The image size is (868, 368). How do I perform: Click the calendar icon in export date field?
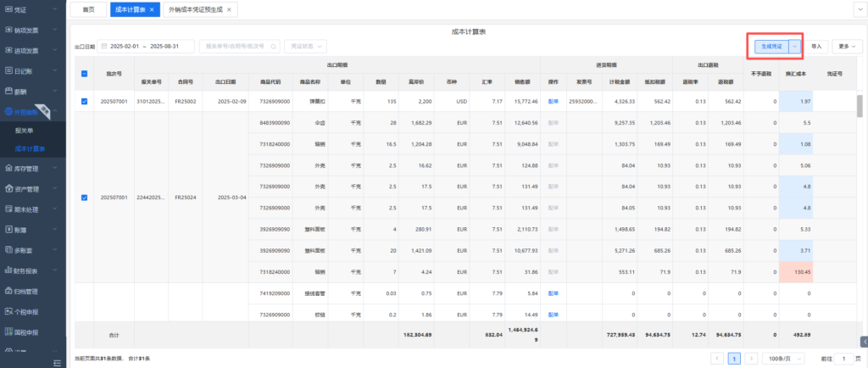tap(103, 46)
